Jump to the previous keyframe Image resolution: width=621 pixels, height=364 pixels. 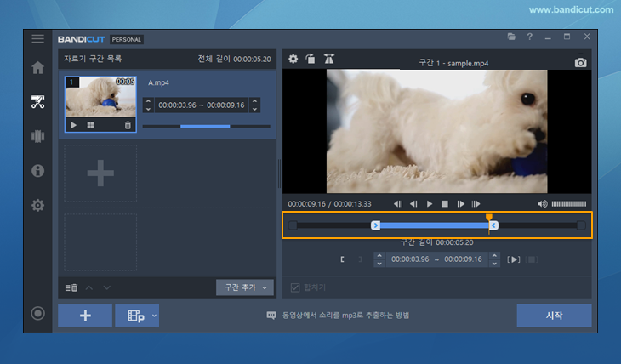point(398,204)
